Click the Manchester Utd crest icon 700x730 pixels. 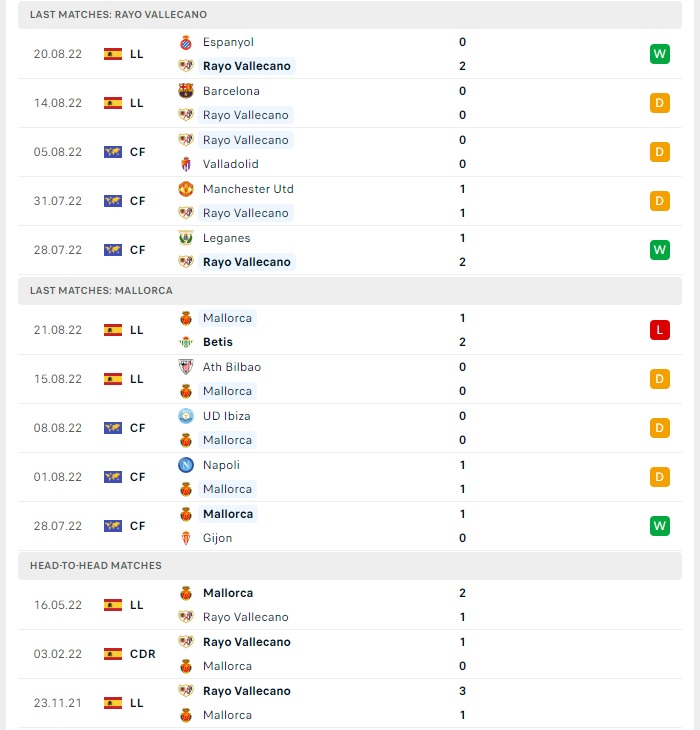point(186,189)
